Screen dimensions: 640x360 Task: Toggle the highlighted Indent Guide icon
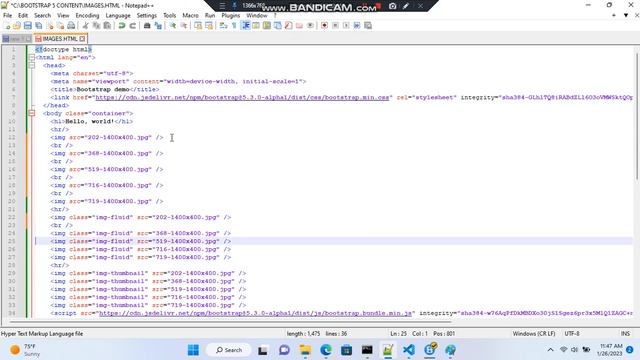tap(246, 26)
